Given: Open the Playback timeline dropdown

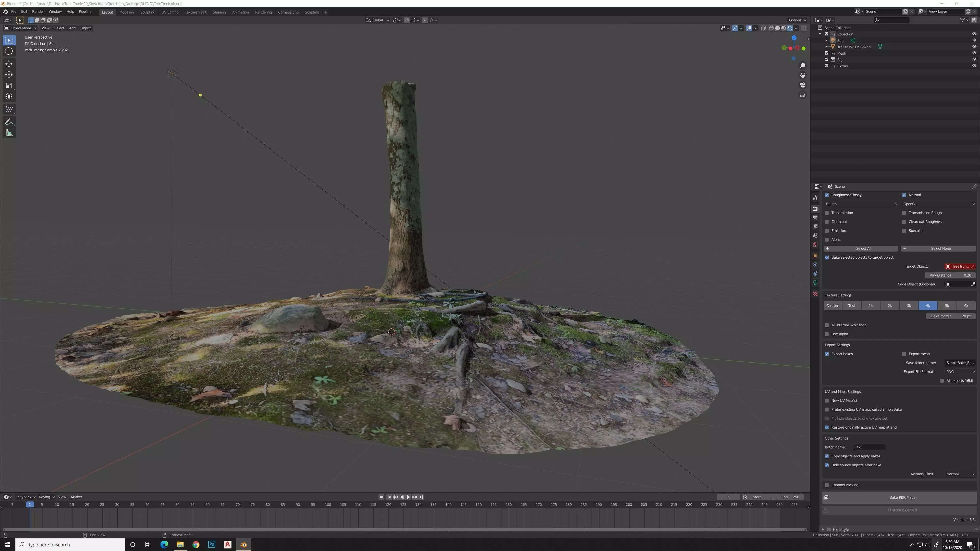Looking at the screenshot, I should tap(26, 497).
